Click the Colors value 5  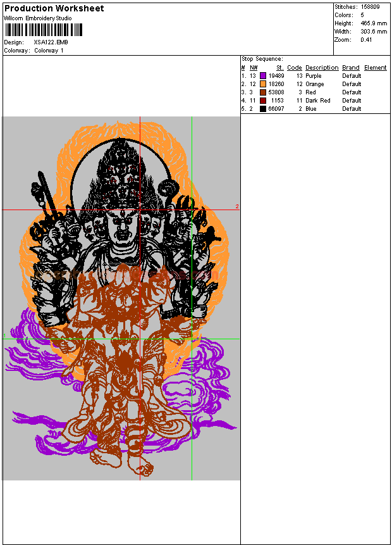(x=362, y=15)
